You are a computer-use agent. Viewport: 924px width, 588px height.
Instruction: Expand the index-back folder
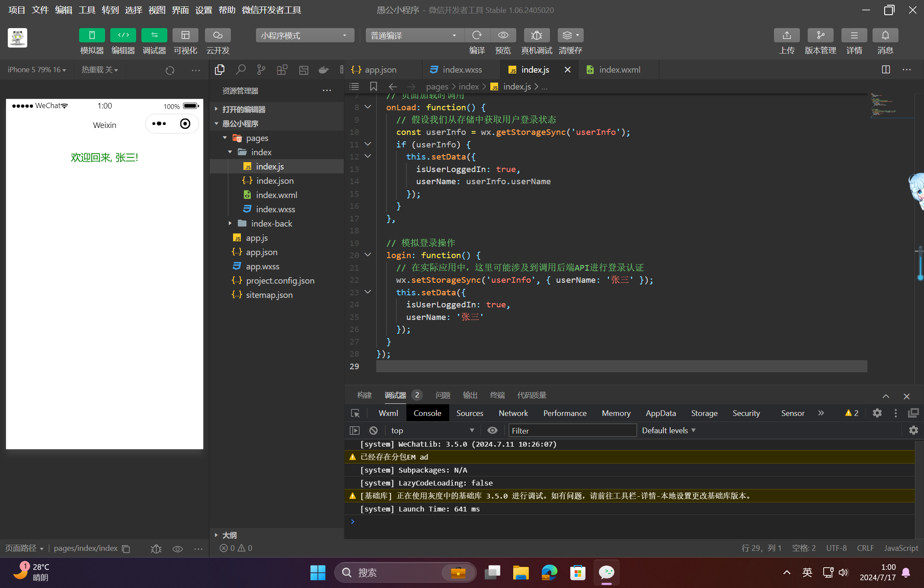coord(271,224)
